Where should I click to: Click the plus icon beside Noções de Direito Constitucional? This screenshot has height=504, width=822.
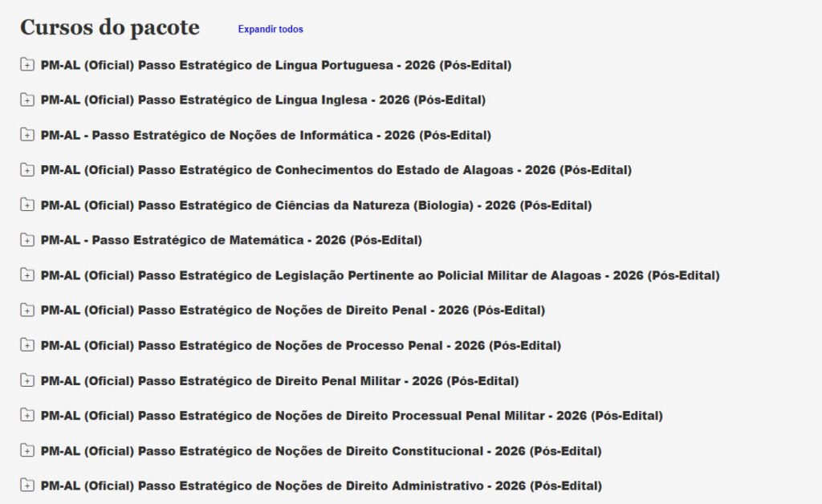click(x=28, y=451)
